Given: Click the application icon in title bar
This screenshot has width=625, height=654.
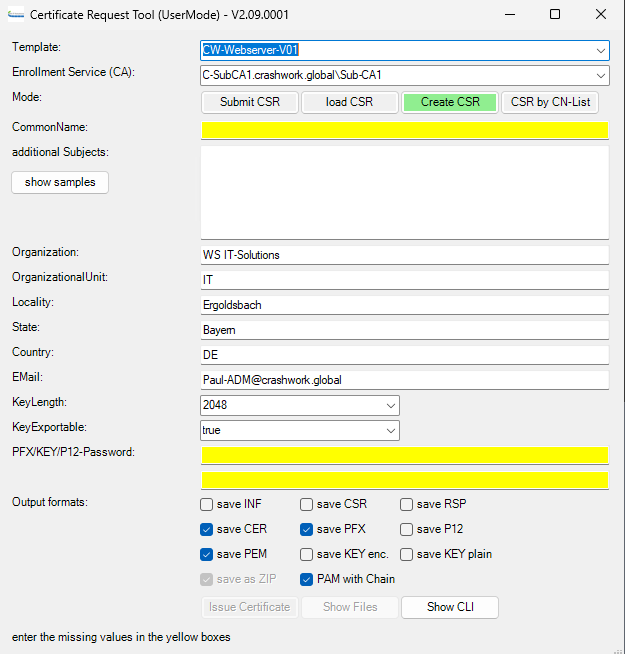Looking at the screenshot, I should tap(16, 15).
